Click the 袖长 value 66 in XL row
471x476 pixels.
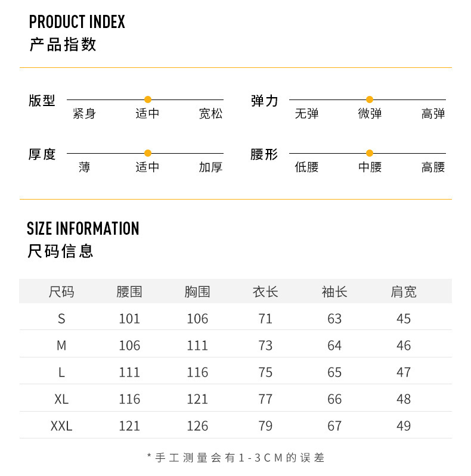pos(334,399)
